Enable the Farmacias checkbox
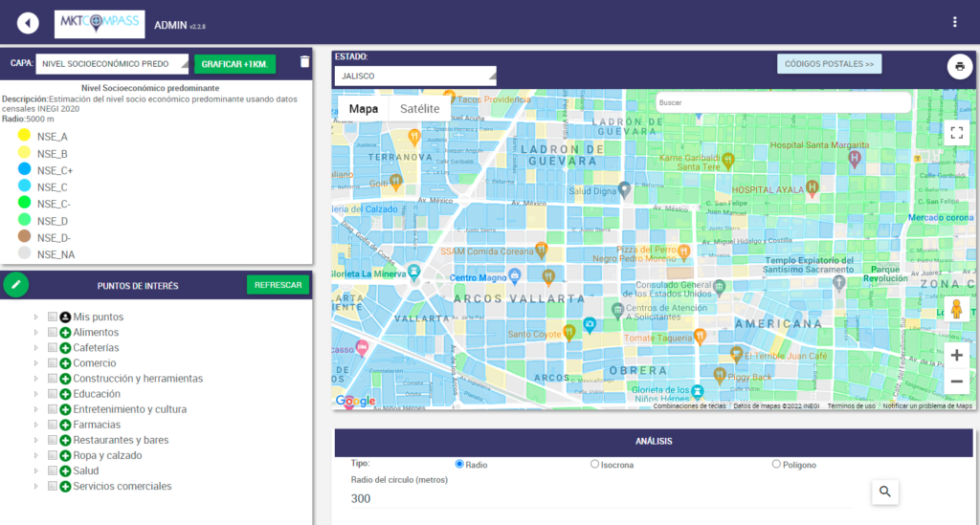Viewport: 980px width, 525px height. (x=53, y=425)
